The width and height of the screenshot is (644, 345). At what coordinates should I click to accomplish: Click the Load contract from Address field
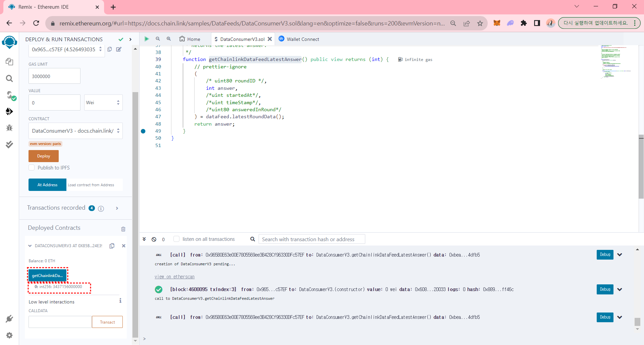(x=95, y=185)
